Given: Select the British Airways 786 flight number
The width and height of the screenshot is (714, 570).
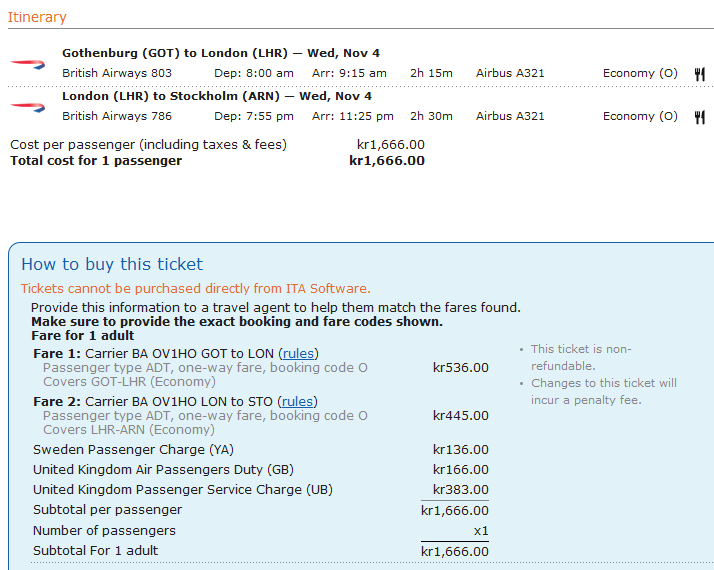Looking at the screenshot, I should pyautogui.click(x=117, y=116).
